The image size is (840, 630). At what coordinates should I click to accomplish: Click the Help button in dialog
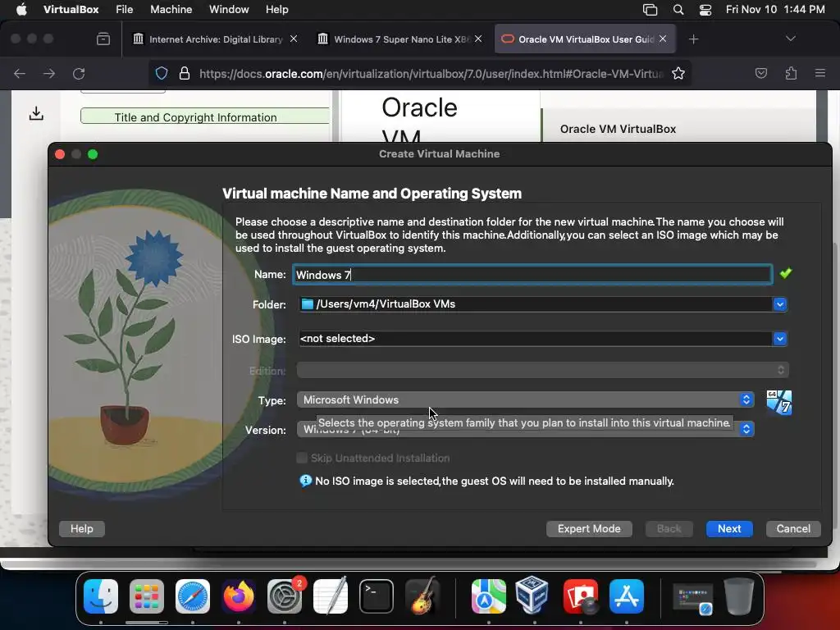click(x=81, y=529)
